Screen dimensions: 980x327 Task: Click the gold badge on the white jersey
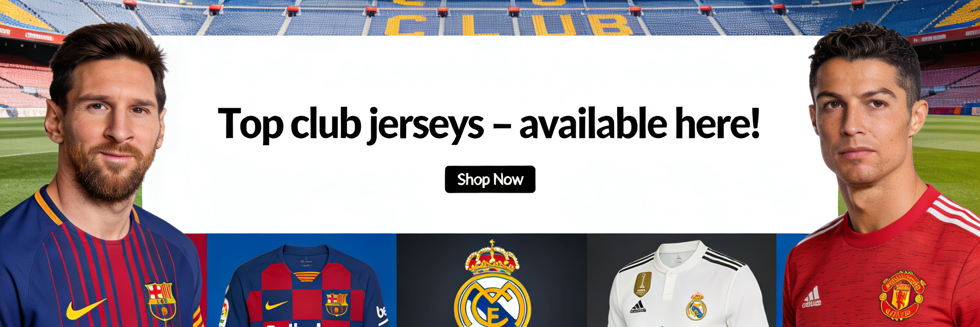642,284
